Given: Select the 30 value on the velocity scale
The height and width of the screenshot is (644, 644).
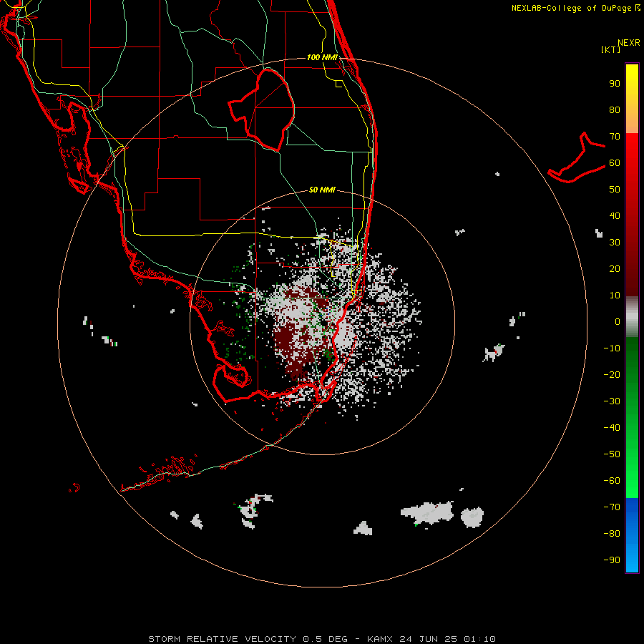Looking at the screenshot, I should 615,243.
